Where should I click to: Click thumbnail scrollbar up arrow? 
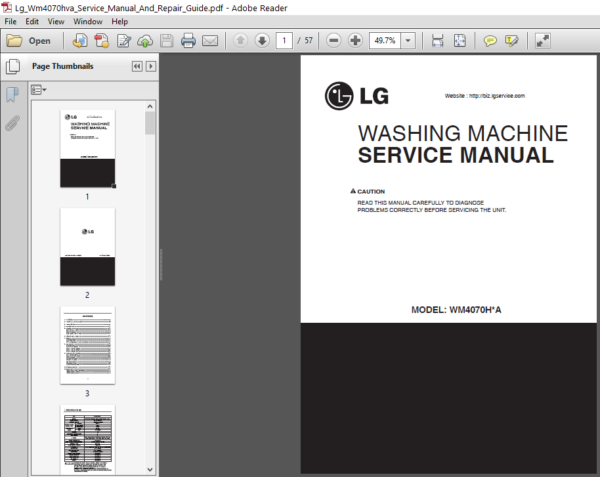(150, 106)
